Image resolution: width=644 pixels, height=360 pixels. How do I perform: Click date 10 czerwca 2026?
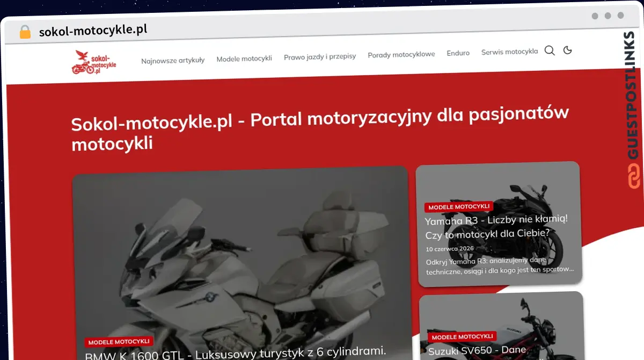tap(450, 249)
